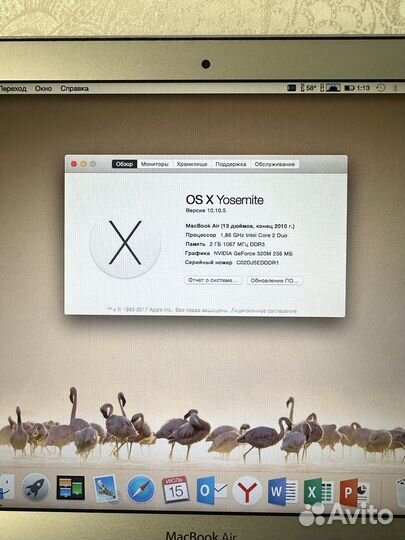
Task: Switch to the Мониторы tab
Action: point(155,164)
